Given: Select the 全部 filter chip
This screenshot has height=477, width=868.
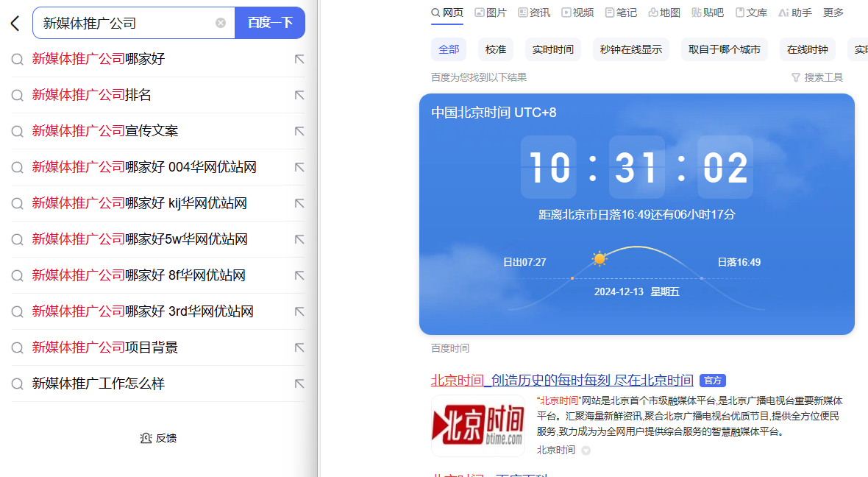Looking at the screenshot, I should pos(449,49).
